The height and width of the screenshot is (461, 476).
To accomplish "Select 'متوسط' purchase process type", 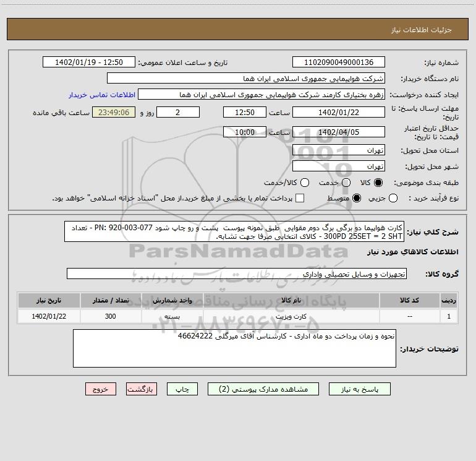I will pos(347,198).
